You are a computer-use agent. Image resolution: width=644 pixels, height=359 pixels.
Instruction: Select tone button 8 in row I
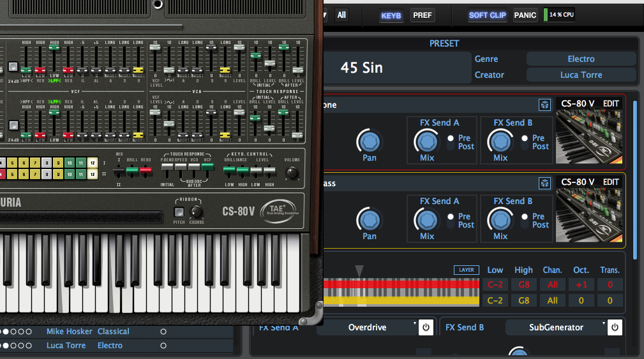click(47, 163)
